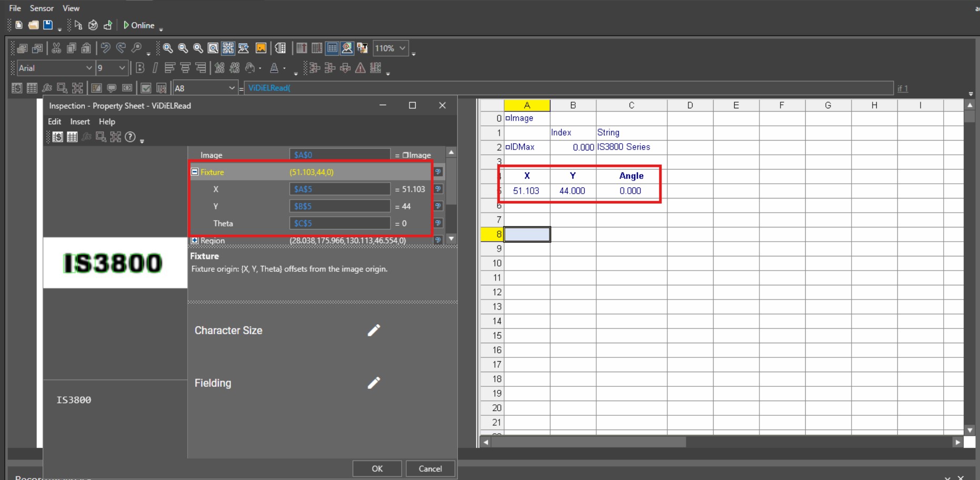Click the warning triangle toolbar icon

(360, 68)
